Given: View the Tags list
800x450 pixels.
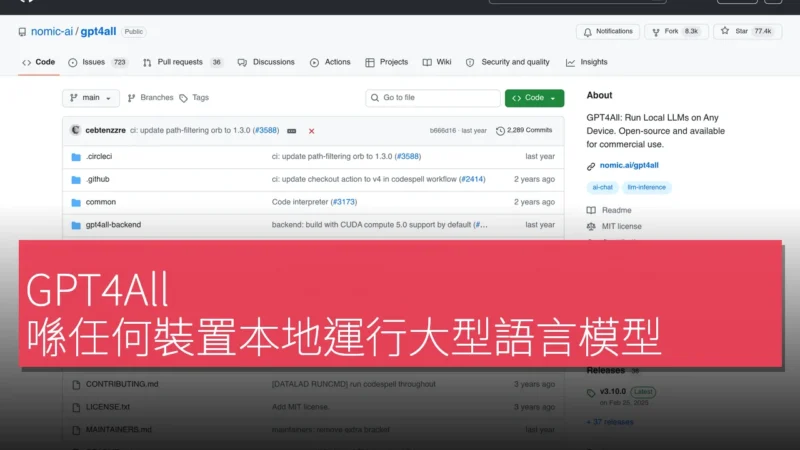Looking at the screenshot, I should coord(194,98).
